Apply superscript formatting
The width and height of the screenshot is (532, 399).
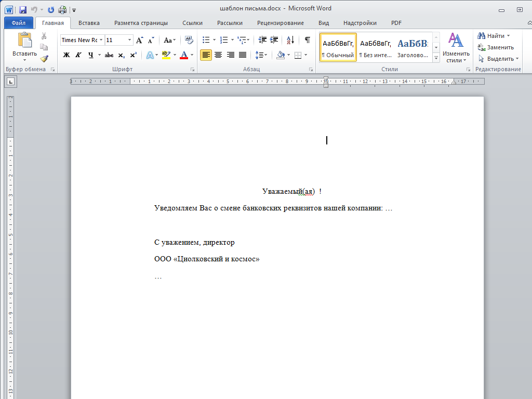click(x=134, y=55)
